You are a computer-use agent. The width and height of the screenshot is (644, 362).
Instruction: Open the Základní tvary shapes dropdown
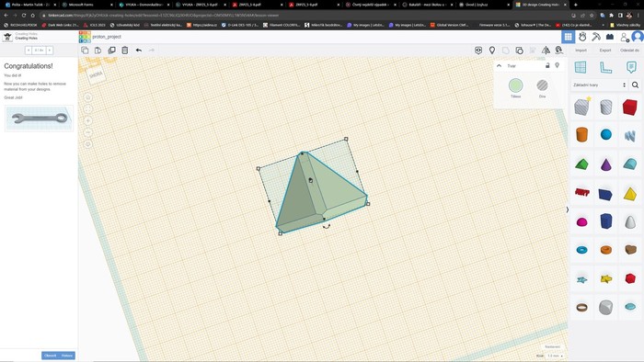coord(599,85)
